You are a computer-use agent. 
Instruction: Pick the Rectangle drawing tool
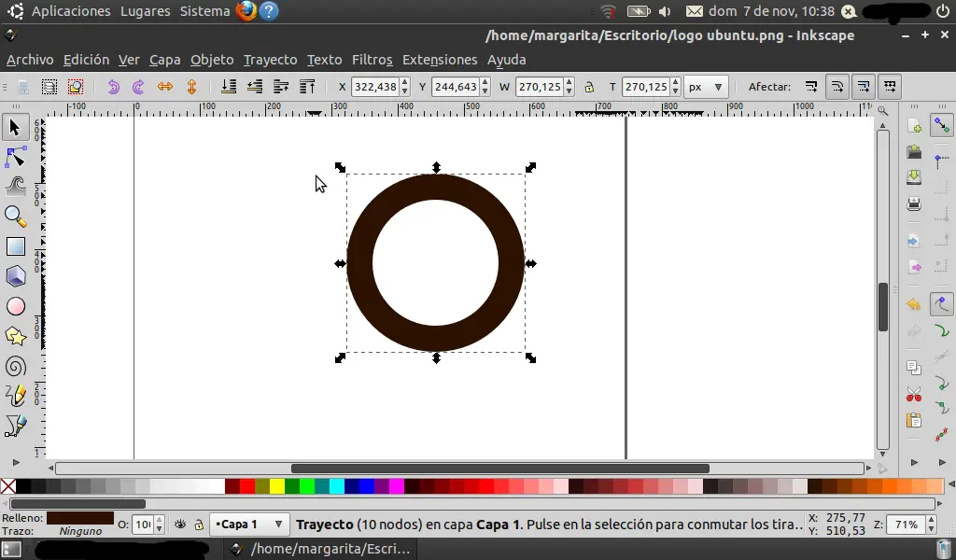coord(15,246)
